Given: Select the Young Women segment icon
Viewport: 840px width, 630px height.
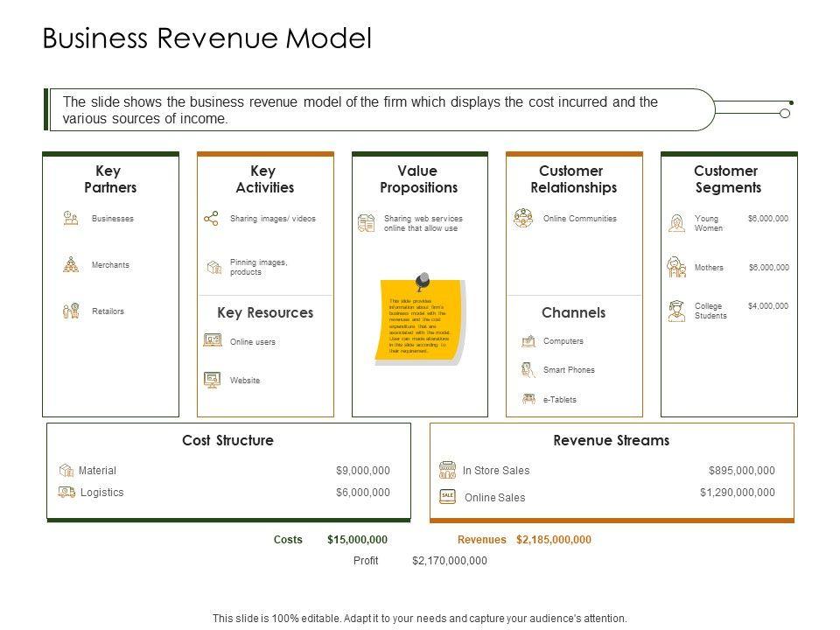Looking at the screenshot, I should pos(676,223).
